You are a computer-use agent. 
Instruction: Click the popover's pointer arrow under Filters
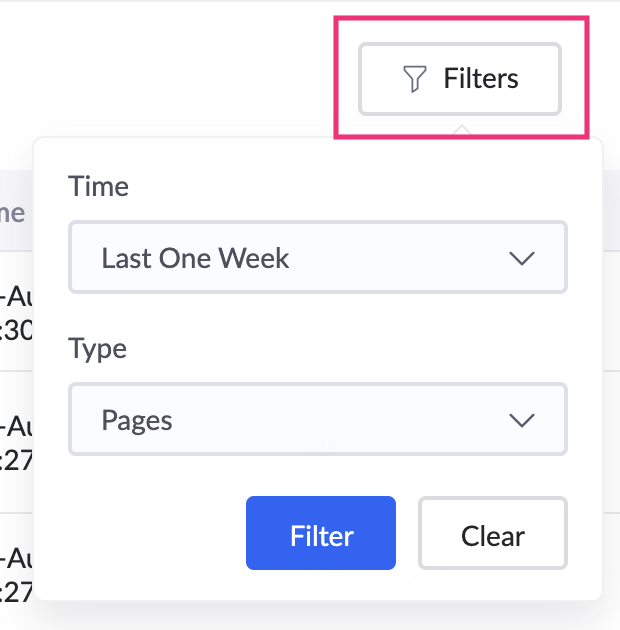coord(462,131)
